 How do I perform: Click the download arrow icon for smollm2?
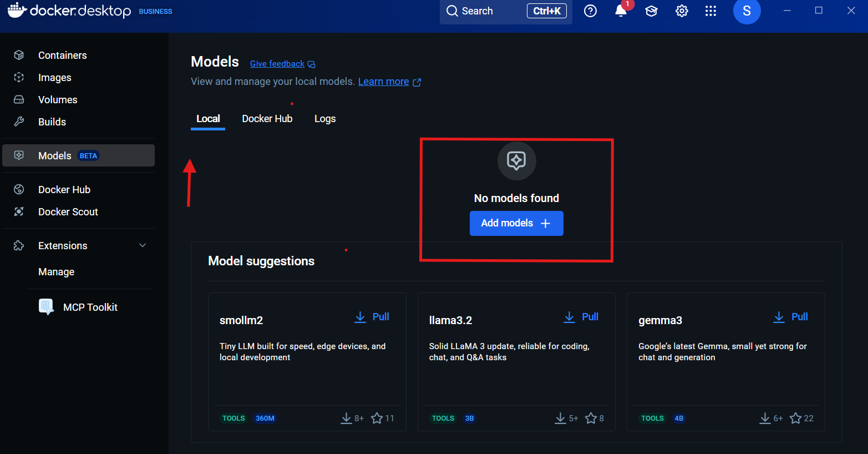pyautogui.click(x=361, y=317)
